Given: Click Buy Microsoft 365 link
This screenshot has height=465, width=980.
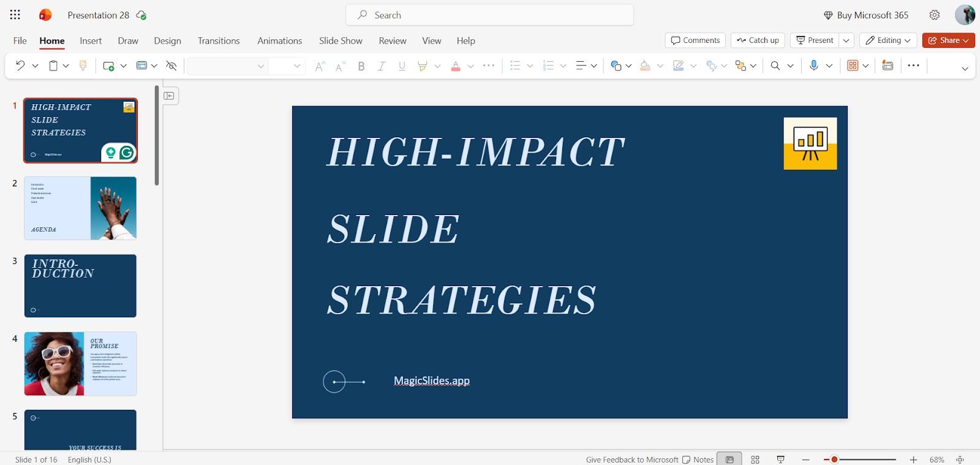Looking at the screenshot, I should click(x=866, y=15).
